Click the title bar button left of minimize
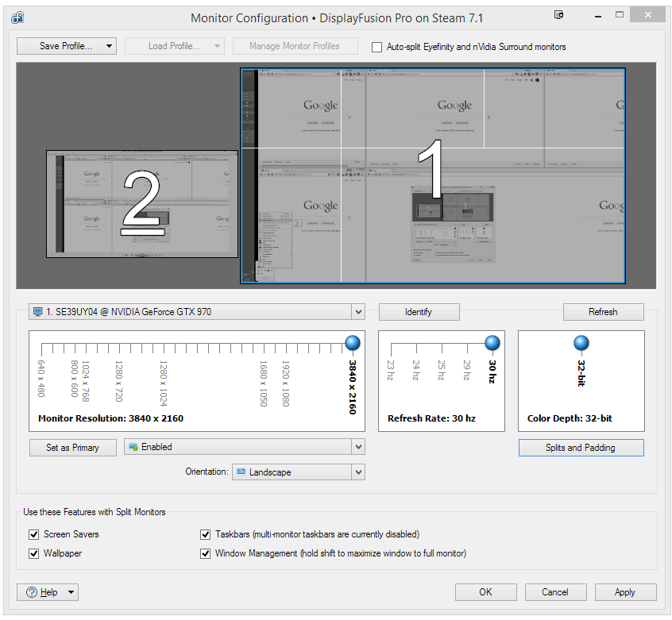This screenshot has height=620, width=672. point(559,15)
